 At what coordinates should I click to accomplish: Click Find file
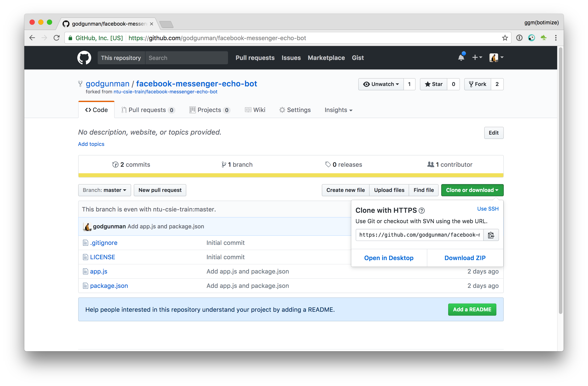[x=424, y=190]
